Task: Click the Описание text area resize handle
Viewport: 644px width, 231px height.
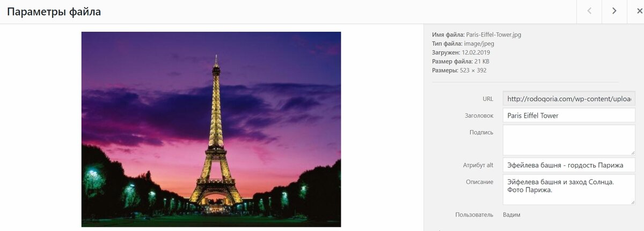Action: (632, 201)
